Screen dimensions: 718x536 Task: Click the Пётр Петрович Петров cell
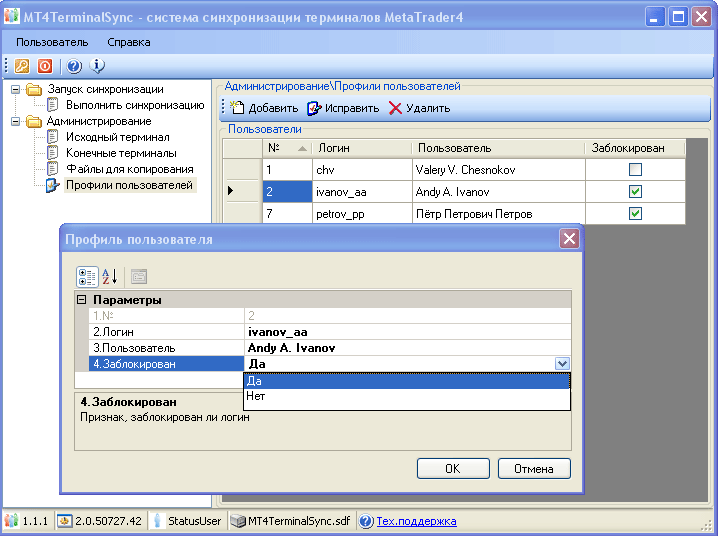click(499, 214)
